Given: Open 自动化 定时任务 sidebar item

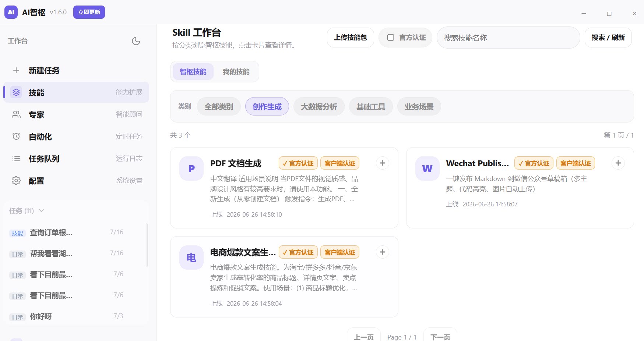Looking at the screenshot, I should point(76,136).
